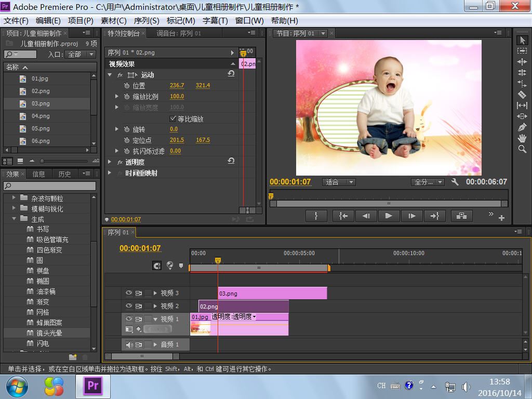Open the 适合 zoom level dropdown
Screen dimensions: 532x399
339,182
